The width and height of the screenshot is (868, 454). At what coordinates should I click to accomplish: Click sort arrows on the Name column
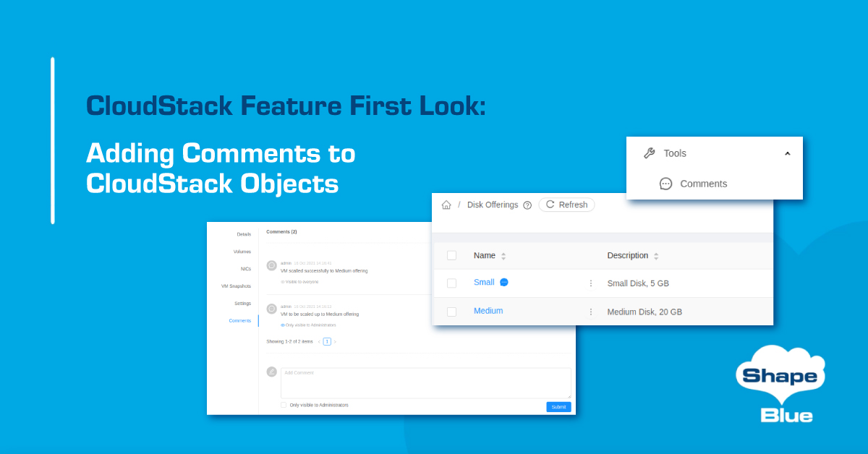[x=503, y=256]
